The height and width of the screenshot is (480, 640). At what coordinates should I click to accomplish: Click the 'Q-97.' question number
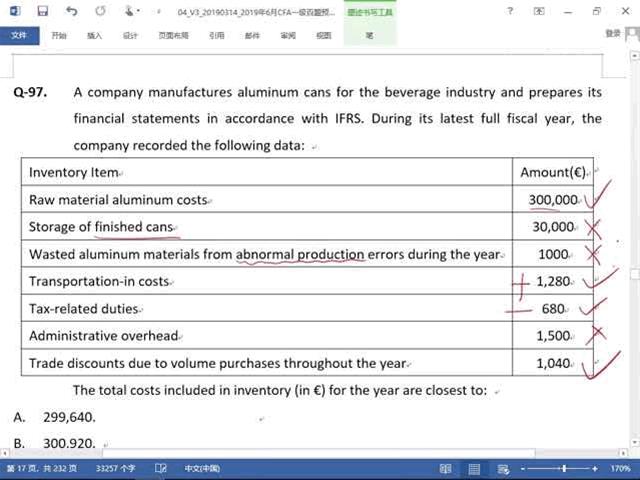pos(30,92)
